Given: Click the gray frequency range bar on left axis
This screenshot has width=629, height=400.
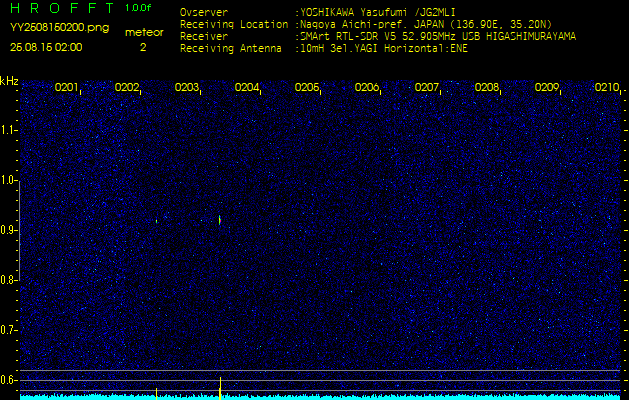Looking at the screenshot, I should (x=20, y=230).
